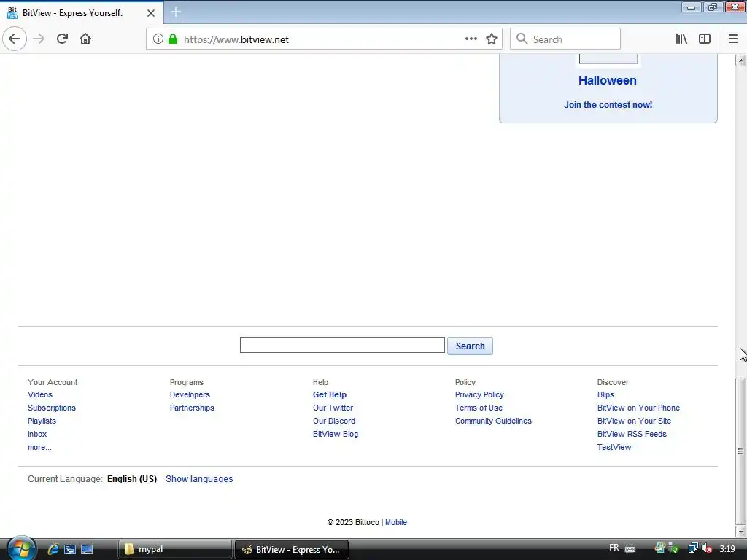
Task: Show site information icon in address bar
Action: click(x=158, y=39)
